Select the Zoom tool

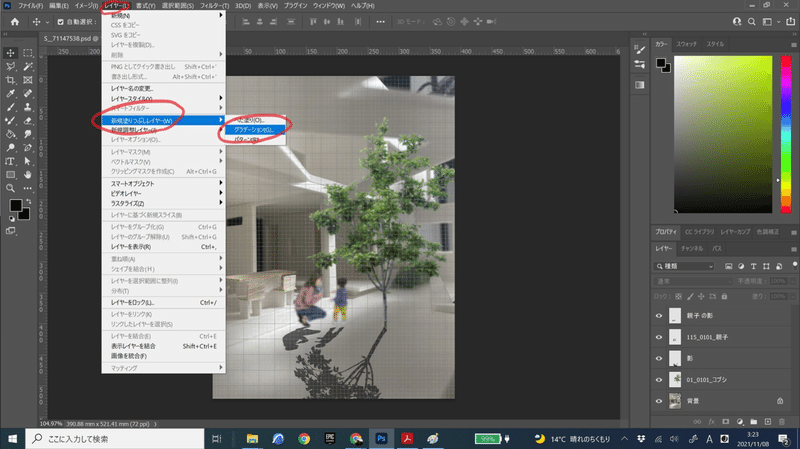pos(10,188)
